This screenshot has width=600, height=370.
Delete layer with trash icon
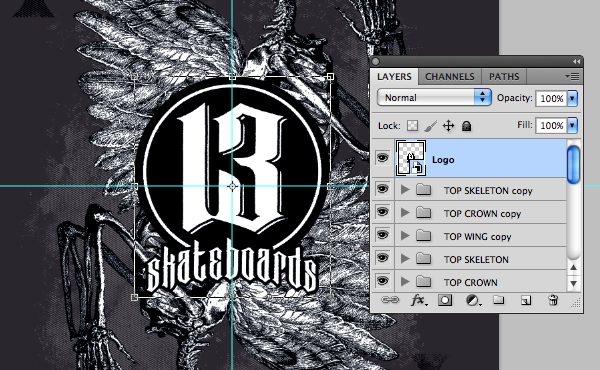[x=553, y=300]
